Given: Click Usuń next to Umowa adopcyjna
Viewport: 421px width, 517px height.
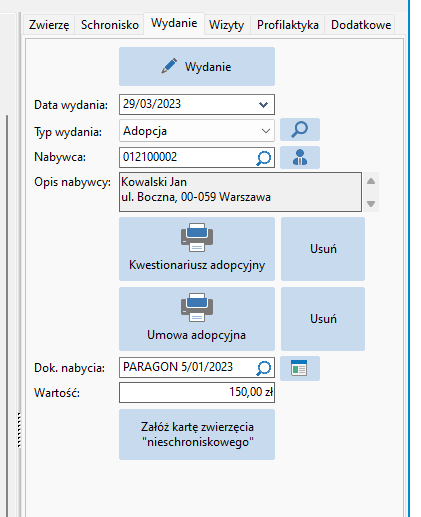Looking at the screenshot, I should (x=323, y=319).
